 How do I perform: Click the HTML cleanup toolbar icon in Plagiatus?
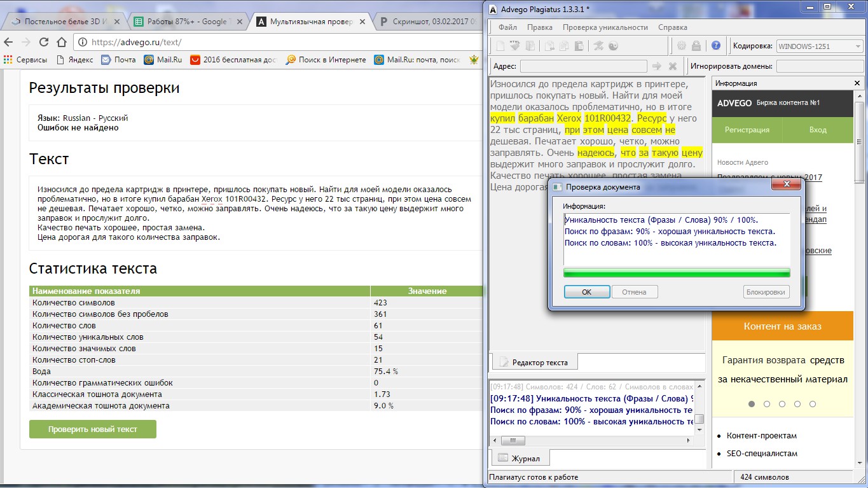(515, 46)
